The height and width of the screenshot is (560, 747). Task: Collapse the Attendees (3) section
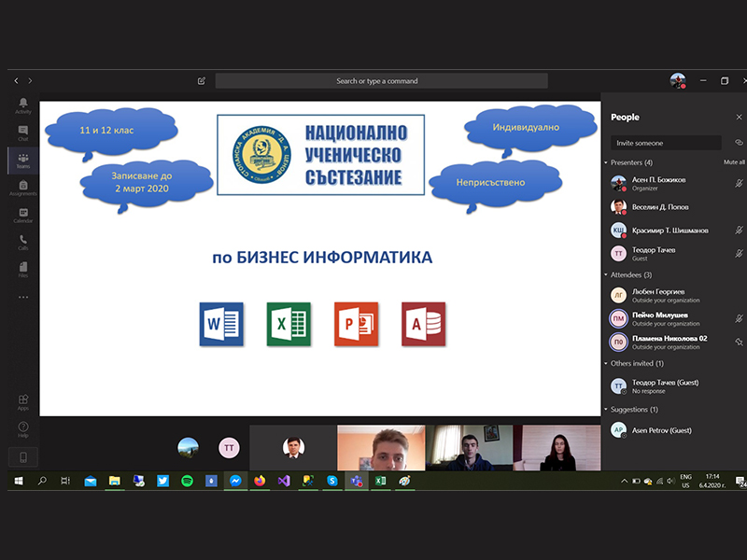click(x=606, y=274)
